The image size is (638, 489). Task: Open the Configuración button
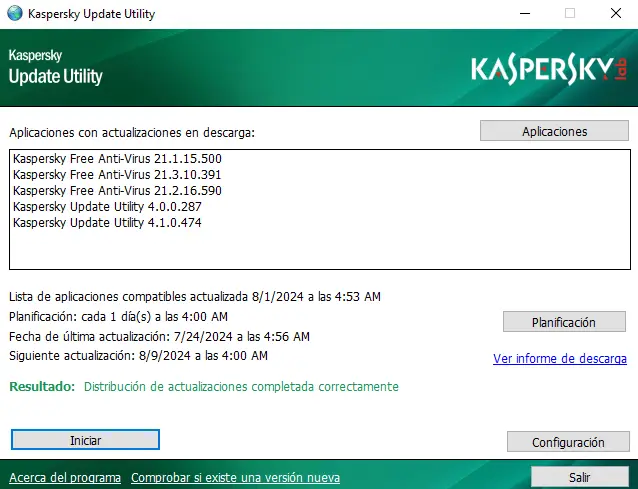click(568, 442)
